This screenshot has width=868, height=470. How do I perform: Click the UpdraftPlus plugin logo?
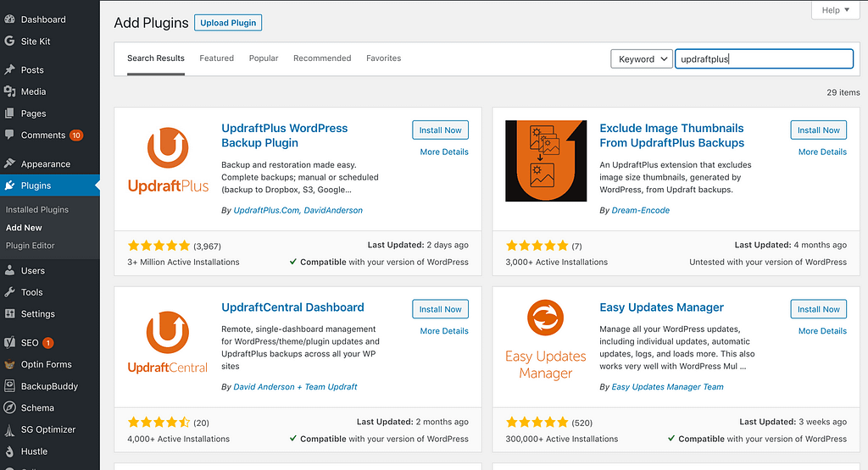[169, 160]
